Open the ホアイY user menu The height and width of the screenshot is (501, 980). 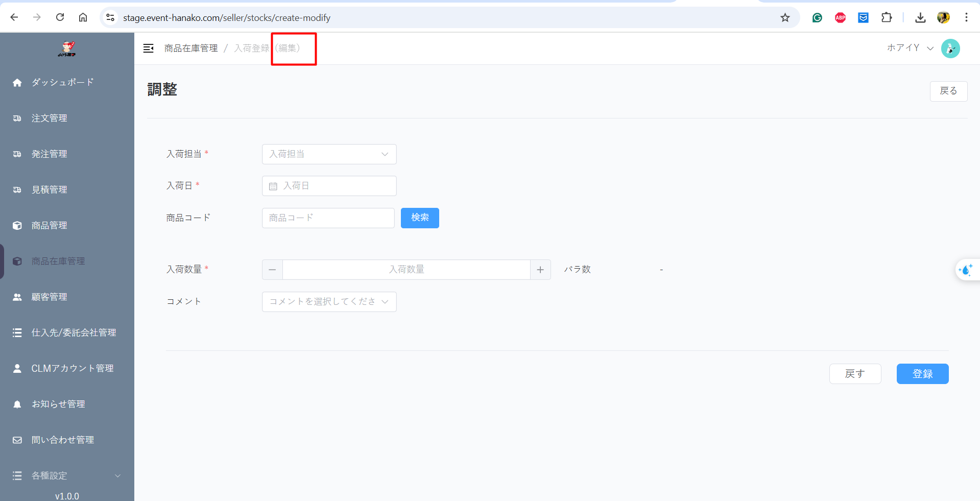click(910, 48)
